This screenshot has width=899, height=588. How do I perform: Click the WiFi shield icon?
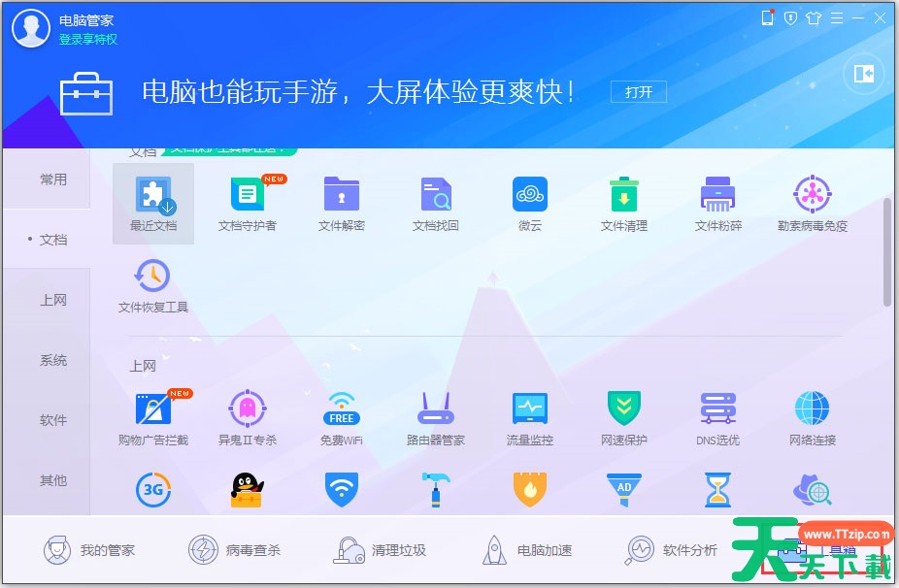pyautogui.click(x=342, y=490)
